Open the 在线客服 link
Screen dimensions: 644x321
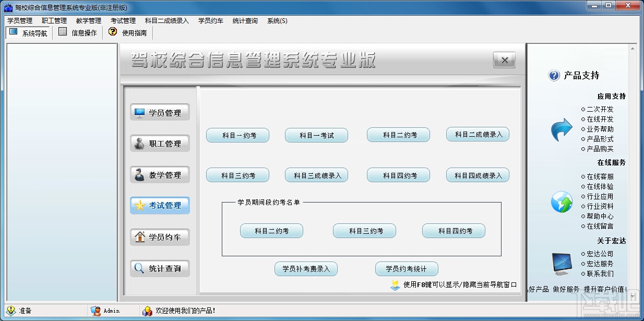[600, 177]
